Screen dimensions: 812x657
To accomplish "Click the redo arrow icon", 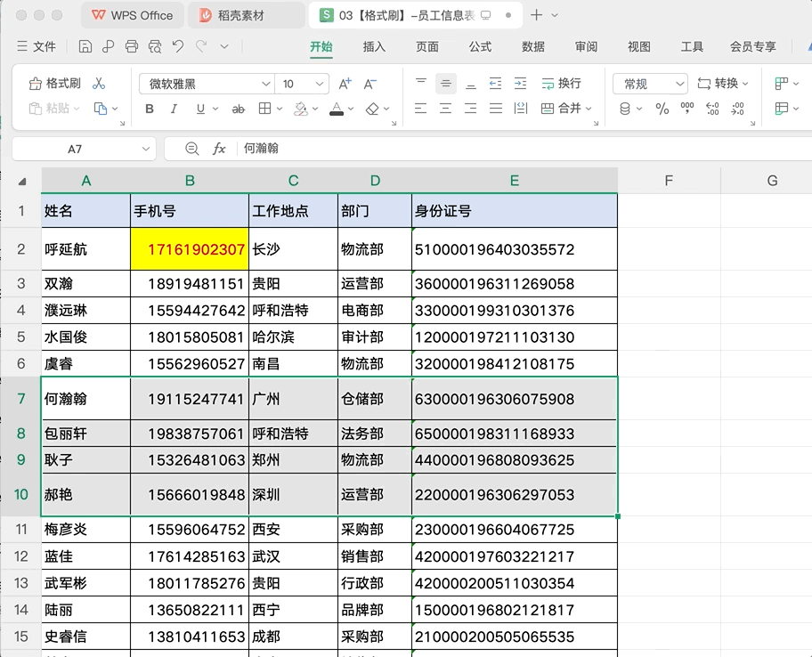I will tap(201, 46).
